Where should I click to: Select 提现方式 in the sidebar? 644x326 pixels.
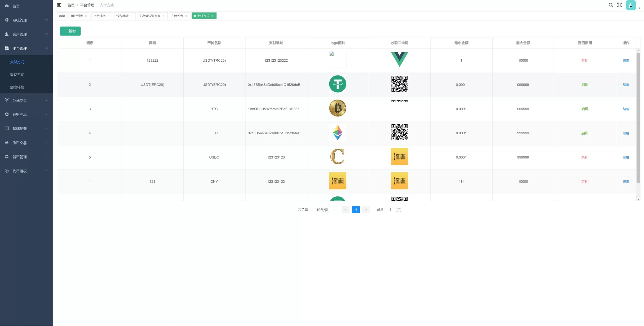17,74
